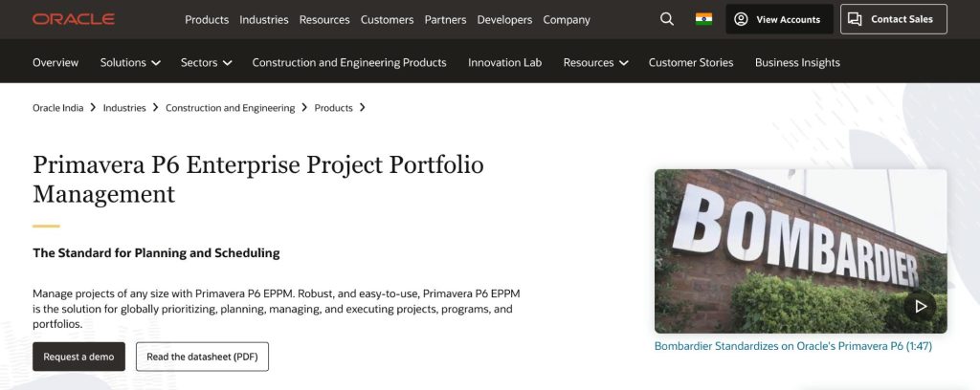This screenshot has width=980, height=390.
Task: Open Business Insights link
Action: 797,62
